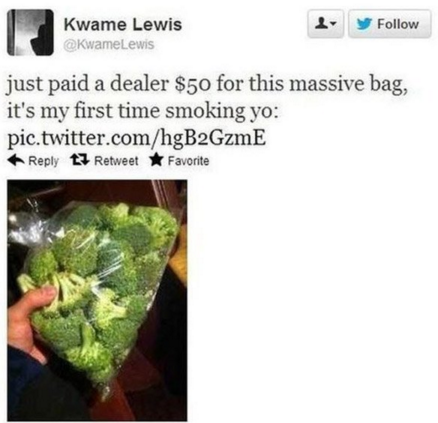Follow Kwame Lewis
438x423 pixels.
(x=390, y=24)
